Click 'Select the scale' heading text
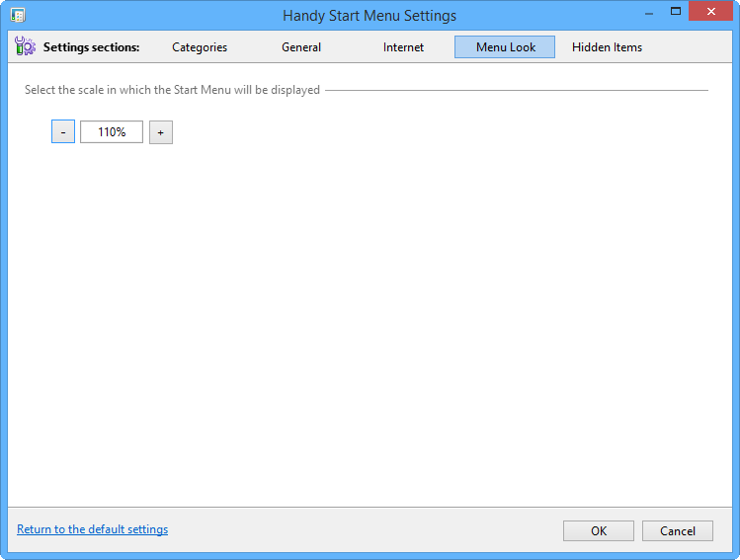This screenshot has width=740, height=560. pos(172,90)
